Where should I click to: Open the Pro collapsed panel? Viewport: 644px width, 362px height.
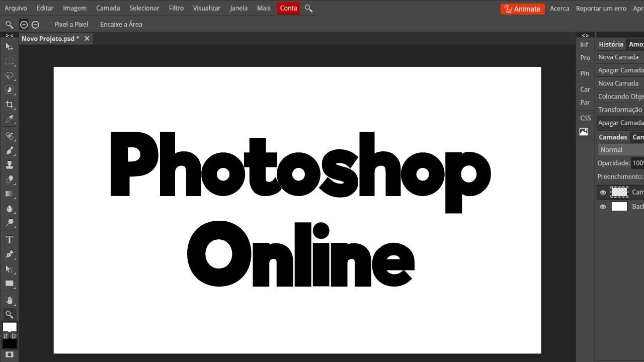coord(585,58)
